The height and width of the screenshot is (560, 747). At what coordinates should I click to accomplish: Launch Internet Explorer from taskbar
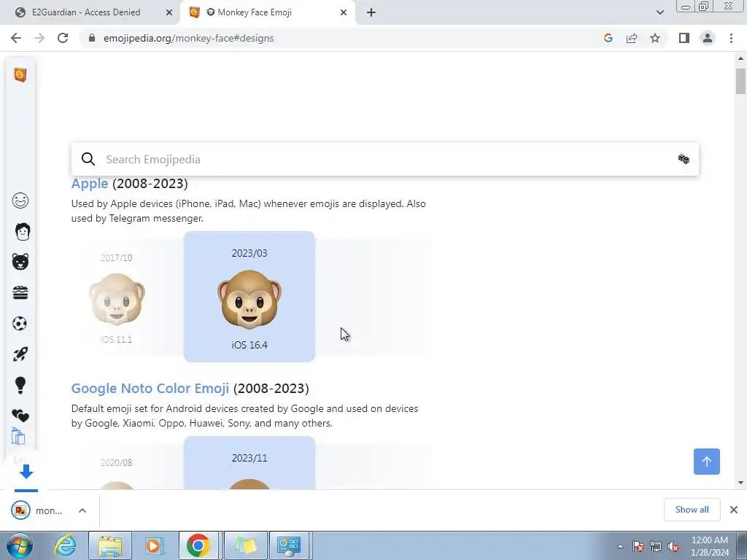(65, 545)
